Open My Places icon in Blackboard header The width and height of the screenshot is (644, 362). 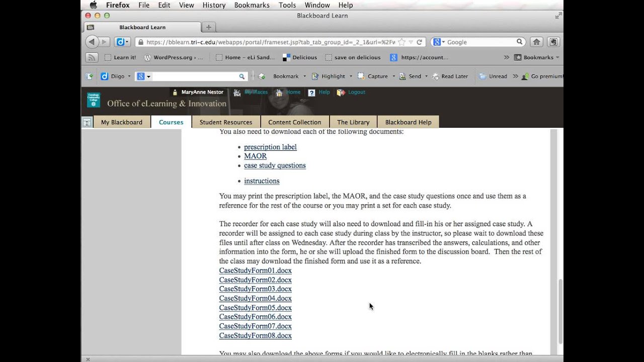[237, 93]
